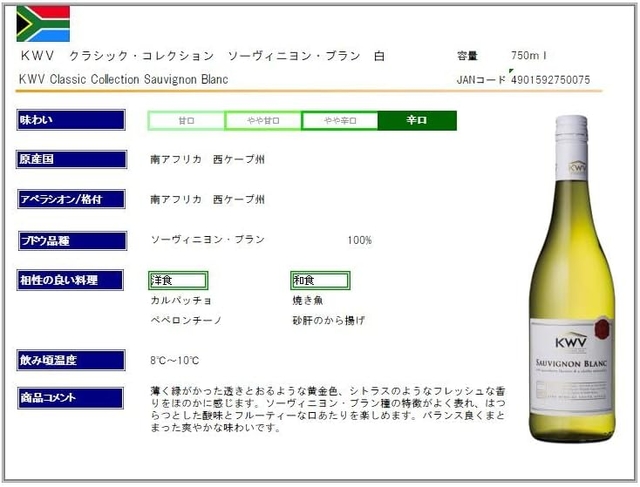Click 南アフリカ 西ケープ州 next to アペラシオン/格付
Screen dimensions: 640x487
207,199
